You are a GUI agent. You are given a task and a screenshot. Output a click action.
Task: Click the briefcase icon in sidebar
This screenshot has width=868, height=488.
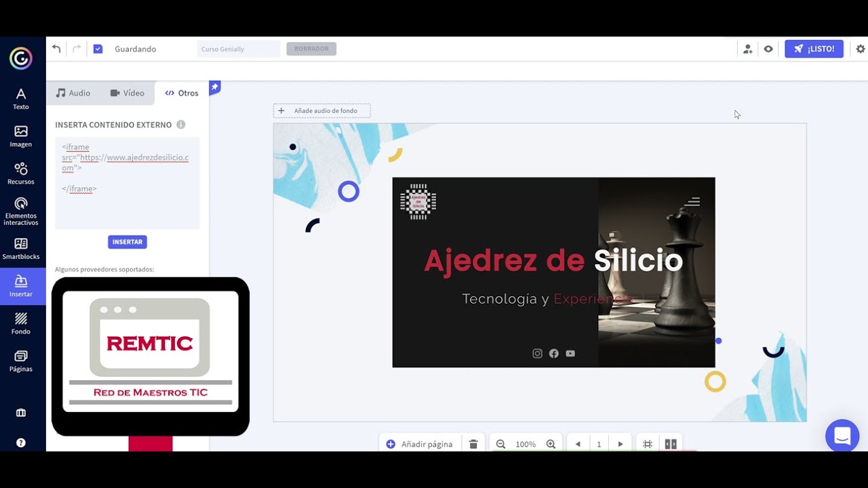point(21,413)
